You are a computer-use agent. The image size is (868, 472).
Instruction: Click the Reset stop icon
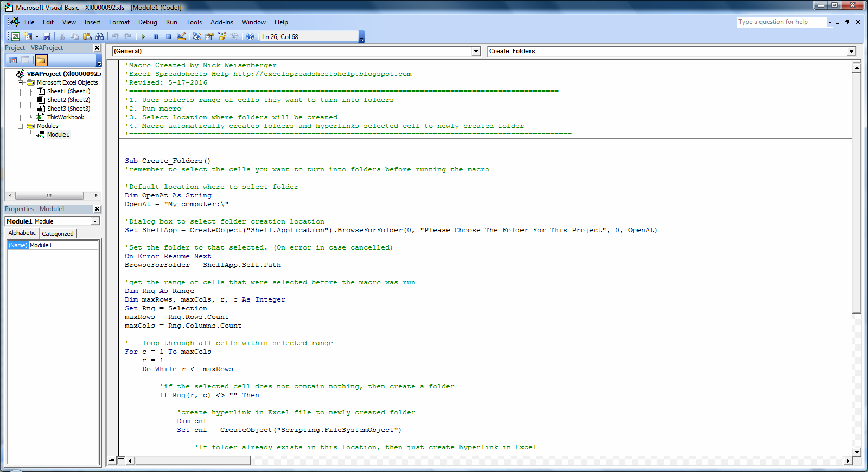168,36
